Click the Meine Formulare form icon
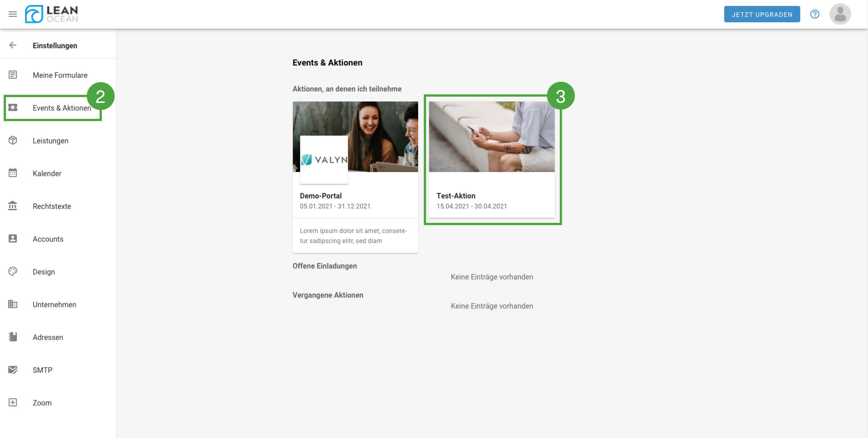 pyautogui.click(x=13, y=75)
